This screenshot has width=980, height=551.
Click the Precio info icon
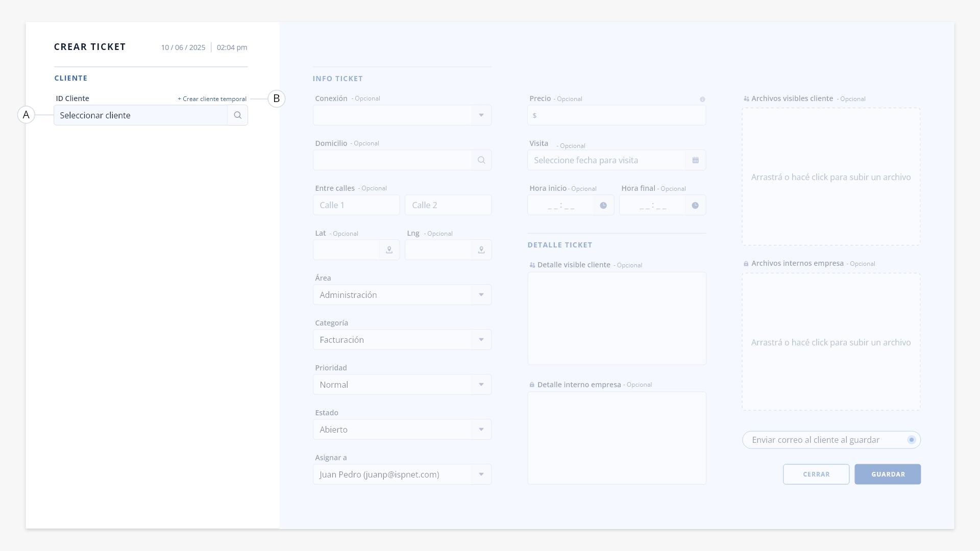click(x=702, y=99)
